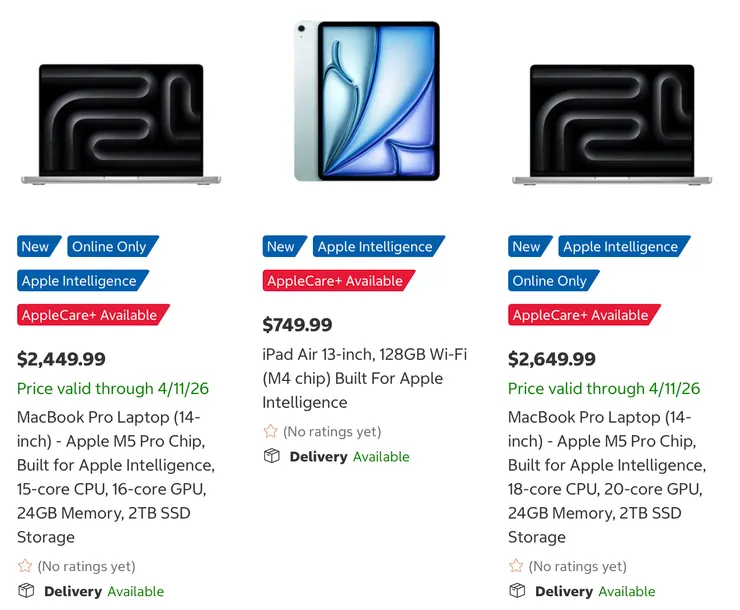Click the Online Only badge on the $2,649.99 MacBook
The width and height of the screenshot is (740, 610).
coord(550,281)
